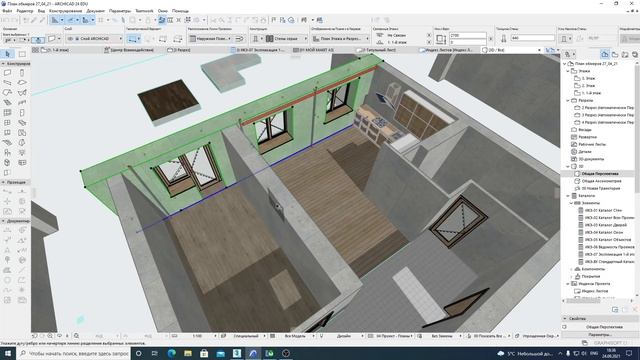Screen dimensions: 640x360
Task: Toggle the straight wall geometry method button
Action: (132, 39)
